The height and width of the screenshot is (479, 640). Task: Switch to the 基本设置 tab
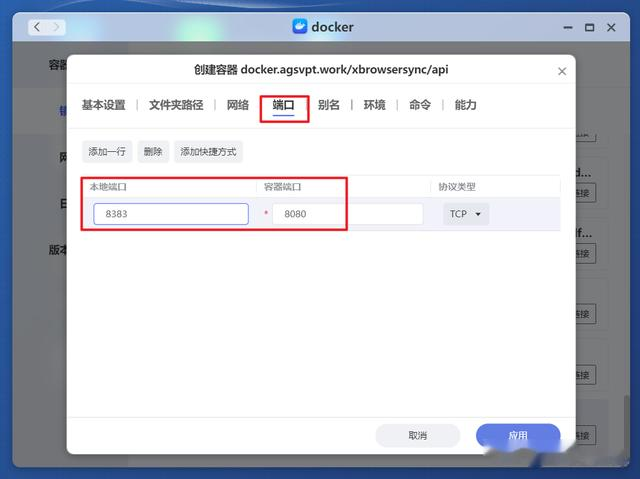tap(103, 105)
